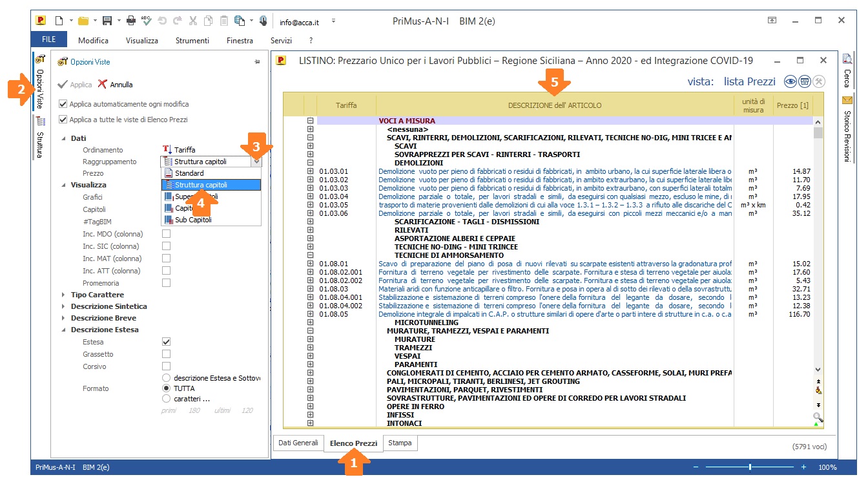Viewport: 868px width, 486px height.
Task: Click the eye view icon beside lista Prezzi
Action: (x=790, y=81)
